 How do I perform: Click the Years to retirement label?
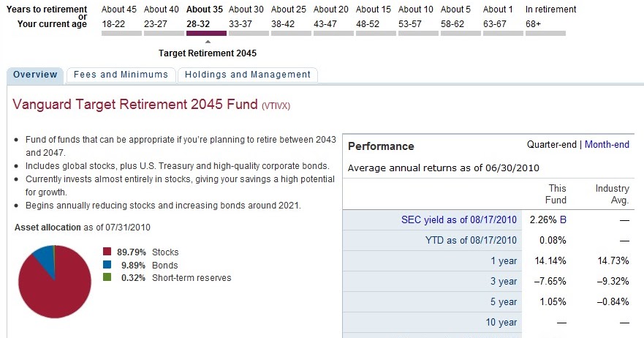click(x=47, y=10)
